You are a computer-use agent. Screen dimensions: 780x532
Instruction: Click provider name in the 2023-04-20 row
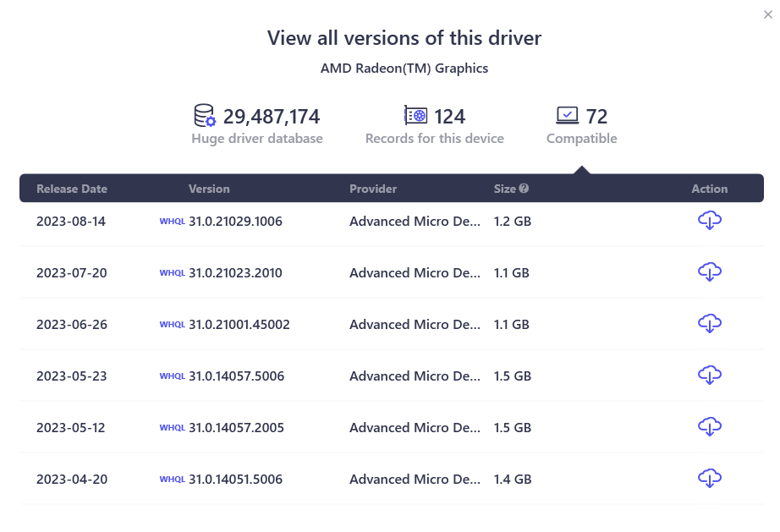point(415,479)
